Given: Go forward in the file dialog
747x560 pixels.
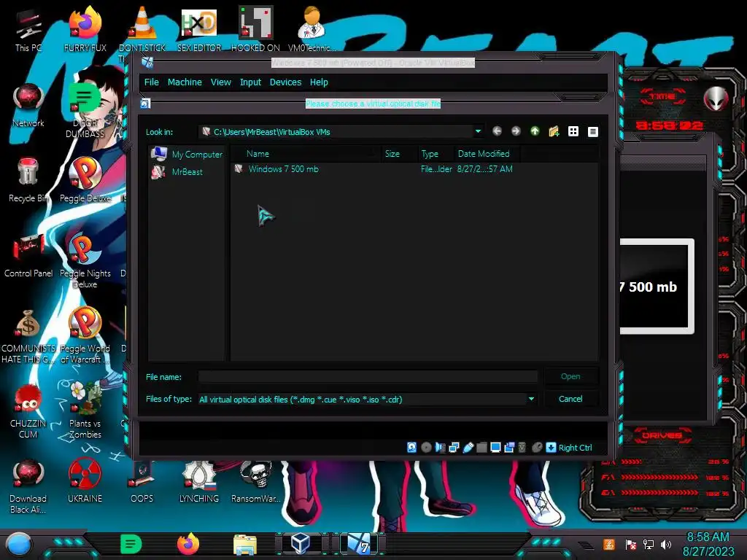Looking at the screenshot, I should (516, 131).
